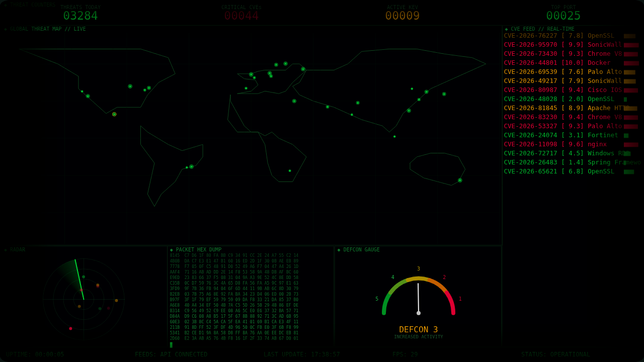This screenshot has width=644, height=362.
Task: Click hex dump row with offset B97F
Action: pyautogui.click(x=234, y=300)
